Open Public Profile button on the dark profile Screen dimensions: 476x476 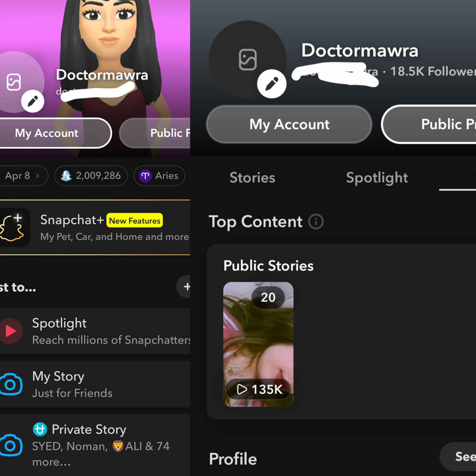[429, 124]
